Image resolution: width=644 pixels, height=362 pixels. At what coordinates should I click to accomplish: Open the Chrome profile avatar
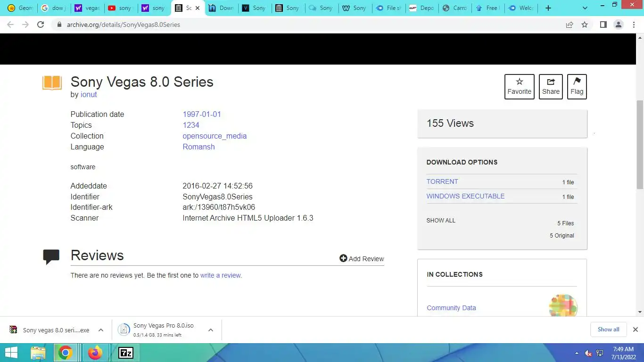tap(619, 25)
